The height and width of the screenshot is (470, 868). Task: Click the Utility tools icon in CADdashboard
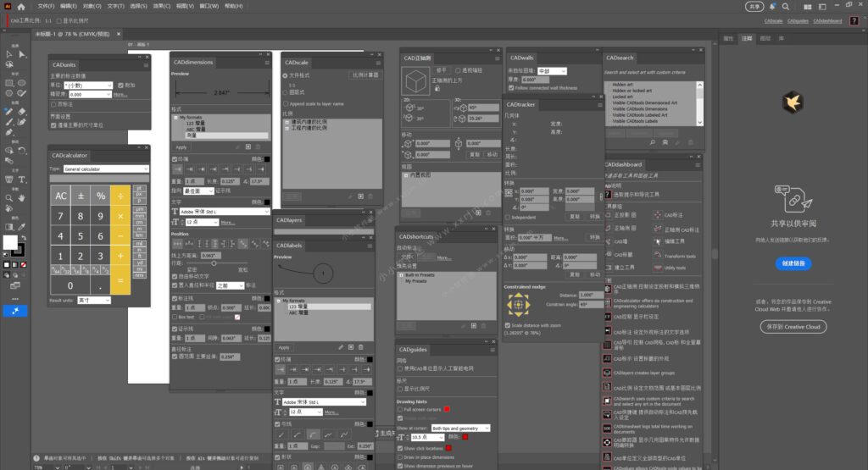[658, 268]
